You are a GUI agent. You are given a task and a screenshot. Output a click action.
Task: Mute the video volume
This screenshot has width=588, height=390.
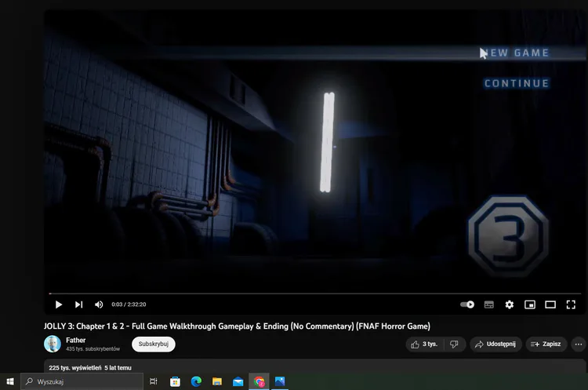(99, 304)
